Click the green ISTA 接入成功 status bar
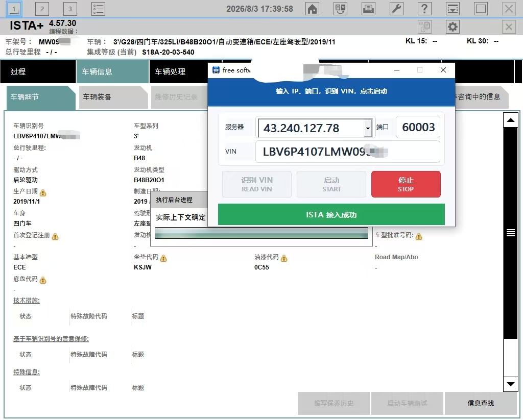Screen dimensions: 523x420 (331, 214)
